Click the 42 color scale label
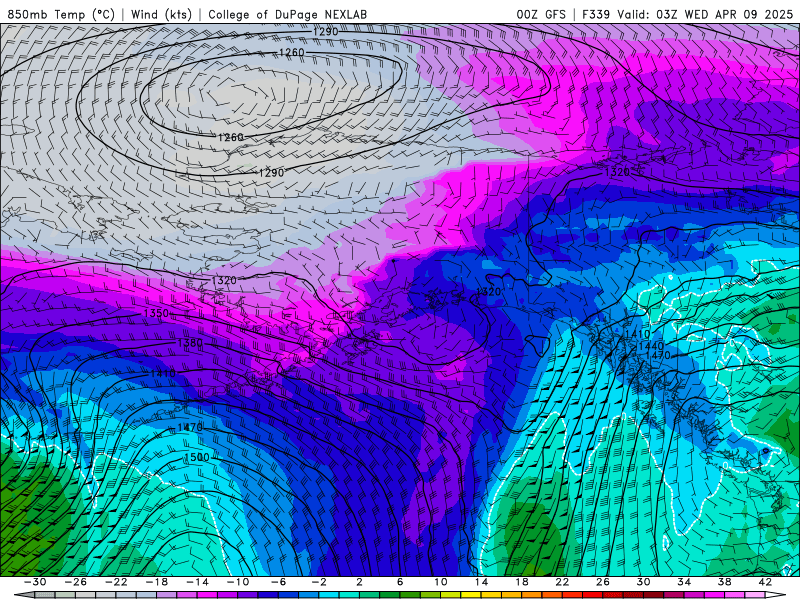The height and width of the screenshot is (600, 800). [765, 582]
